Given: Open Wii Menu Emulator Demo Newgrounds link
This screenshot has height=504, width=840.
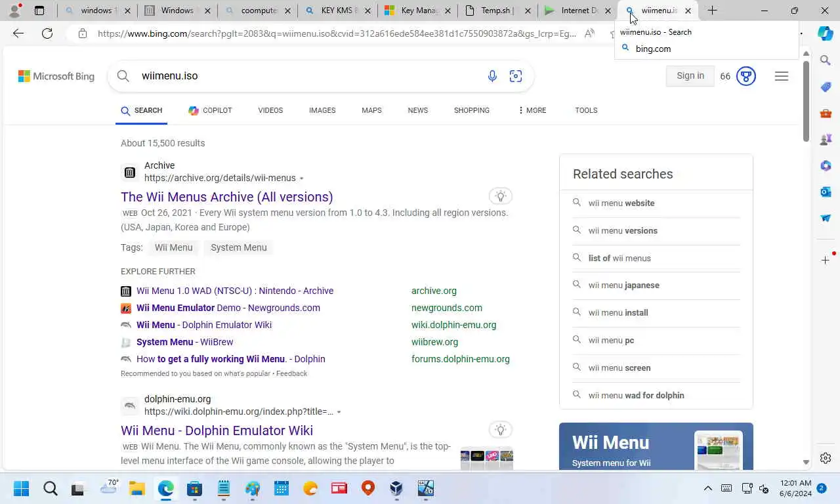Looking at the screenshot, I should pos(228,308).
